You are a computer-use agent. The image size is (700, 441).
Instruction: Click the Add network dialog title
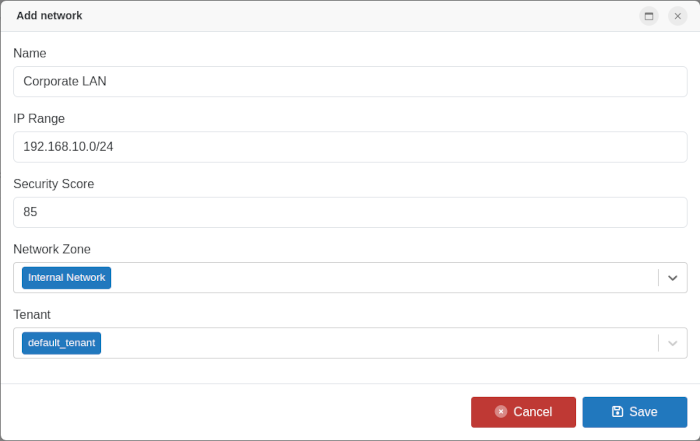pos(49,16)
